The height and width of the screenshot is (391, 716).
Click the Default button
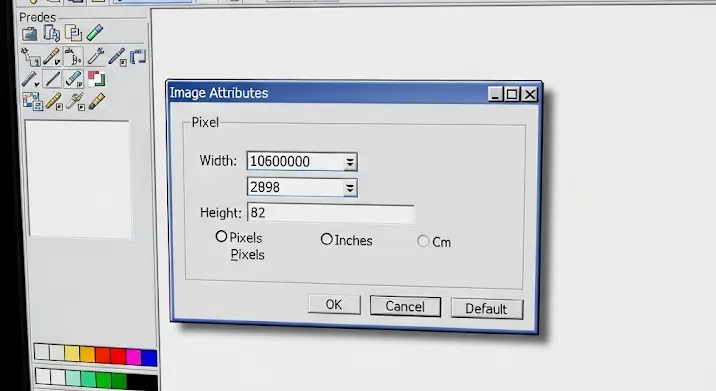click(x=486, y=309)
